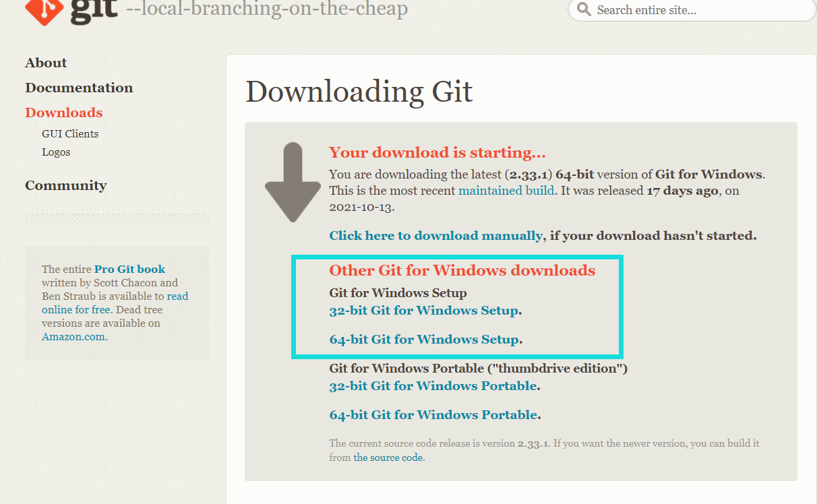Go to the Documentation page
The width and height of the screenshot is (817, 504).
click(79, 88)
